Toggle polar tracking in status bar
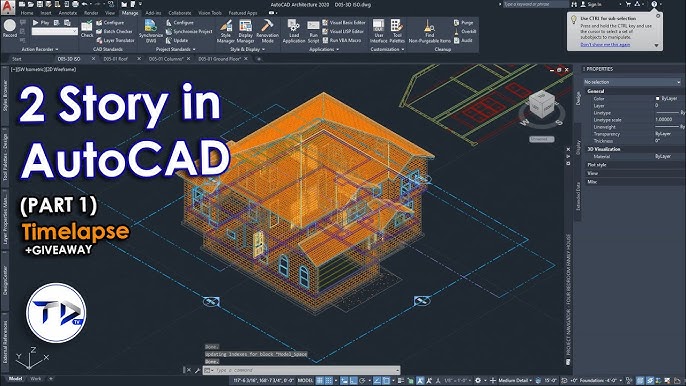The width and height of the screenshot is (686, 386). [x=362, y=381]
